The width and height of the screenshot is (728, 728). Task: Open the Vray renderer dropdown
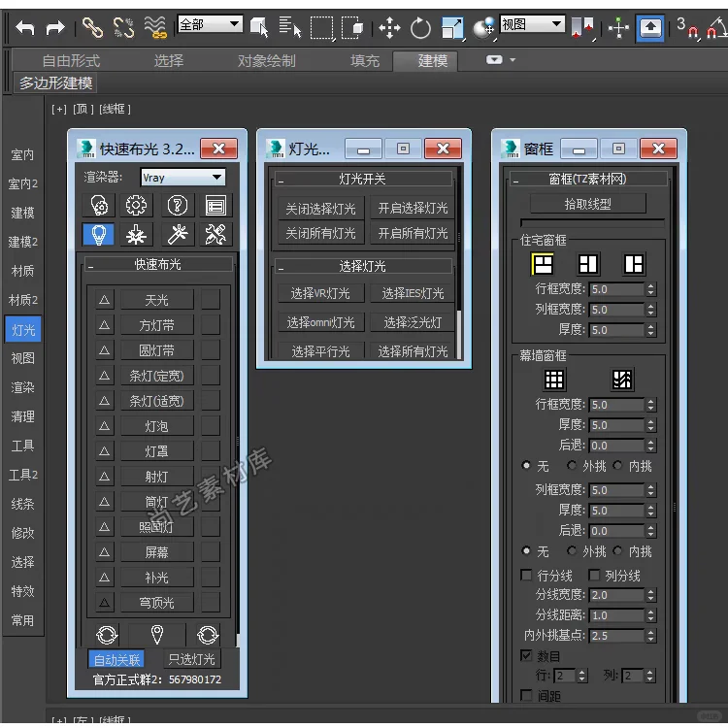tap(182, 178)
